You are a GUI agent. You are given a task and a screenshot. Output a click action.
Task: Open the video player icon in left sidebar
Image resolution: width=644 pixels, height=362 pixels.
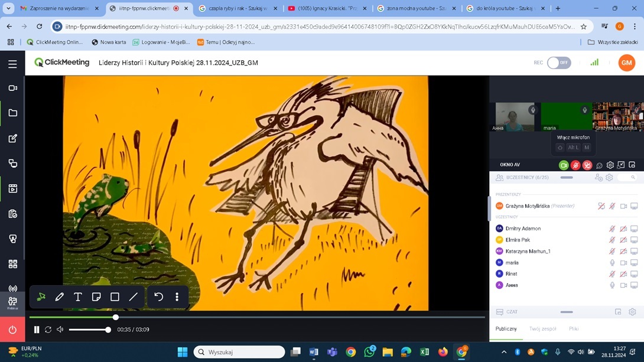(x=12, y=189)
